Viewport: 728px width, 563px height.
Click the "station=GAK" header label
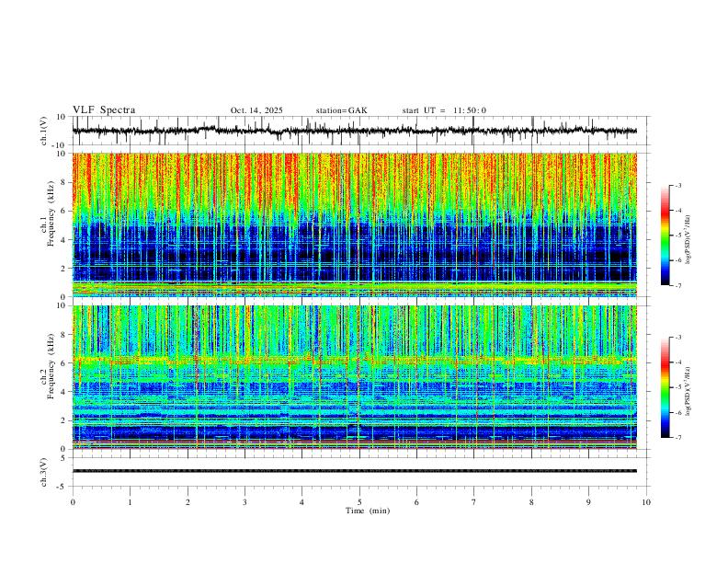point(341,110)
